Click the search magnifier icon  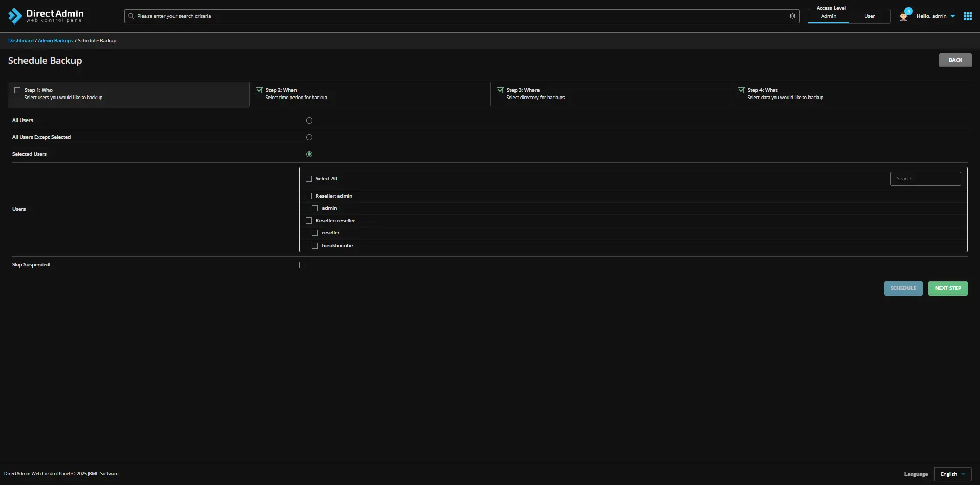pos(131,16)
